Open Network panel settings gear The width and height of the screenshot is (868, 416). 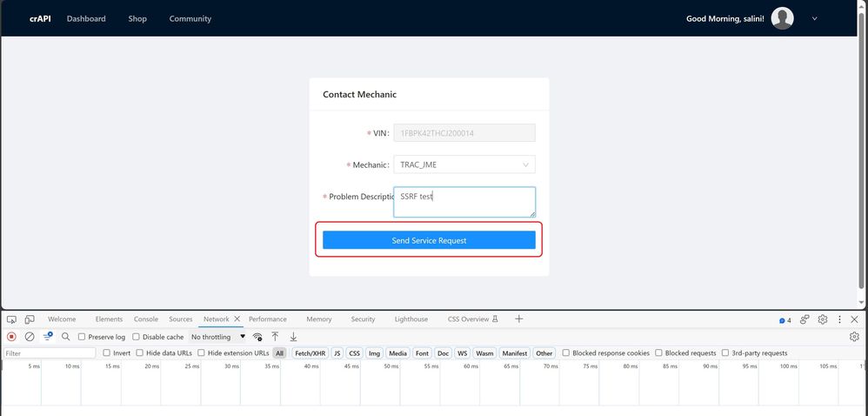click(x=854, y=337)
